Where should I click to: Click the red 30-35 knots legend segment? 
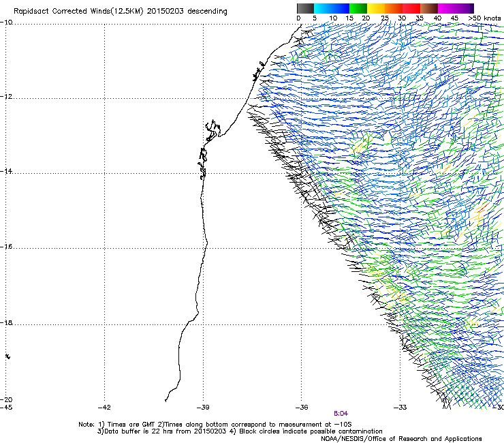[x=411, y=8]
